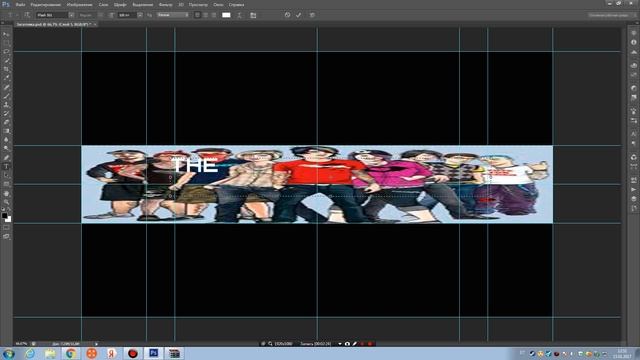The image size is (640, 360).
Task: Open Yandex browser from taskbar
Action: click(x=111, y=353)
